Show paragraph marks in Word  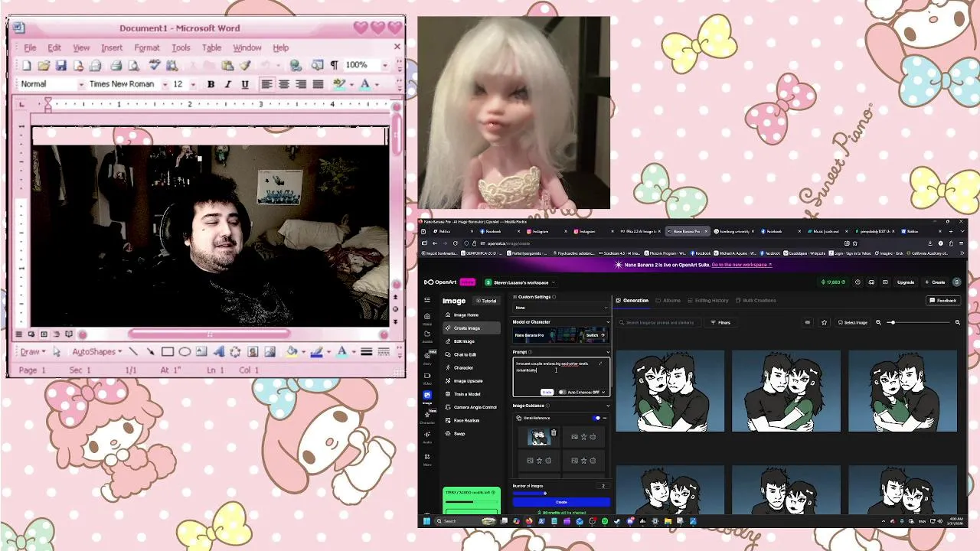334,66
